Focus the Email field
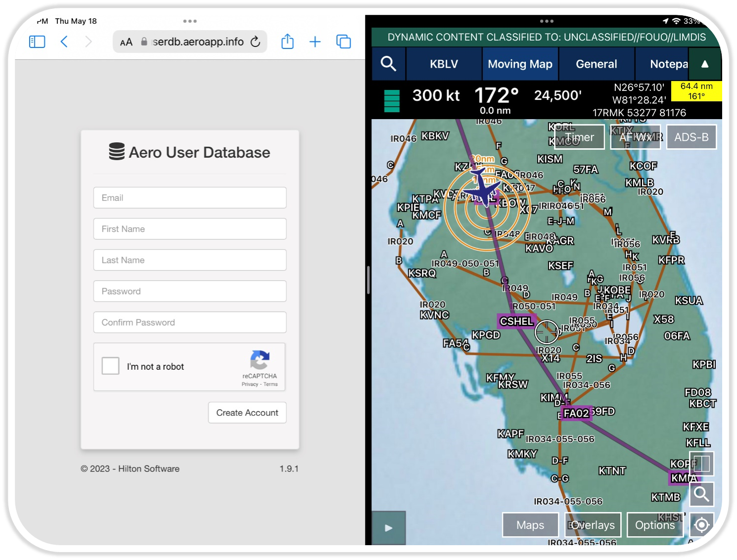 (x=190, y=198)
